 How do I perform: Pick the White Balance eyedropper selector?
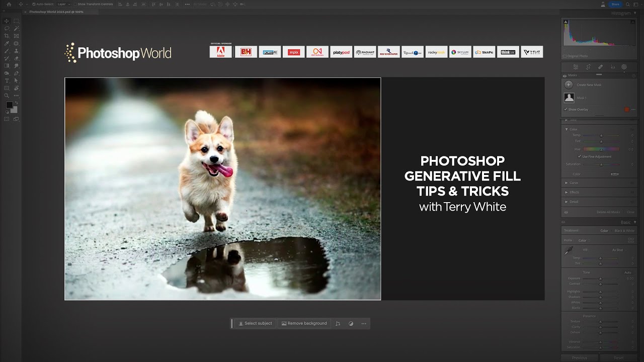pyautogui.click(x=569, y=250)
